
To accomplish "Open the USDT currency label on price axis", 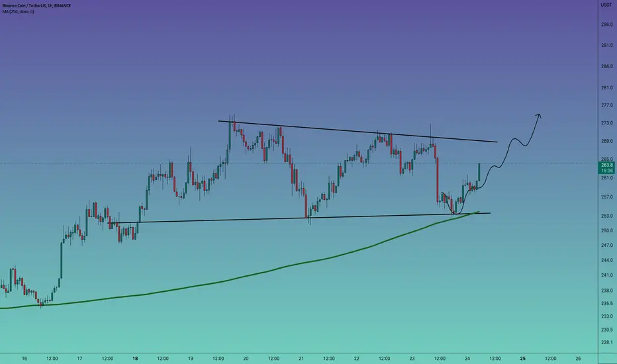I will click(606, 5).
